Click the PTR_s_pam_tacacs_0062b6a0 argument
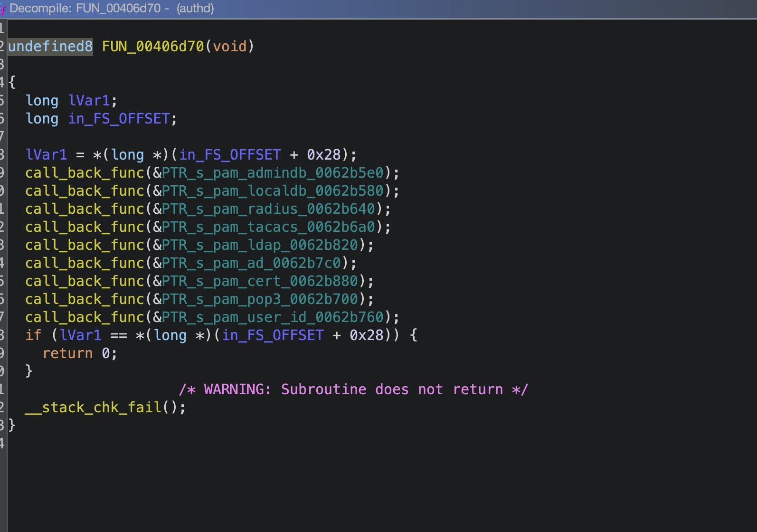This screenshot has height=532, width=757. click(268, 227)
